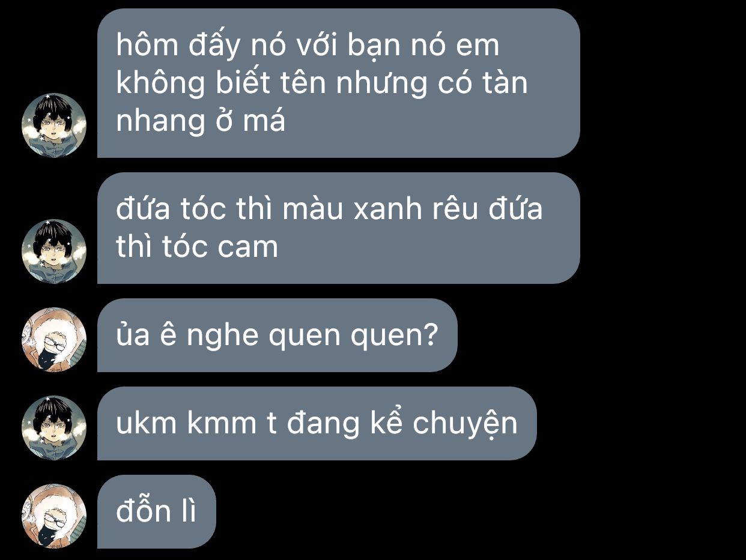The height and width of the screenshot is (560, 746).
Task: Click the text line 'thì tóc cam'
Action: (x=197, y=247)
